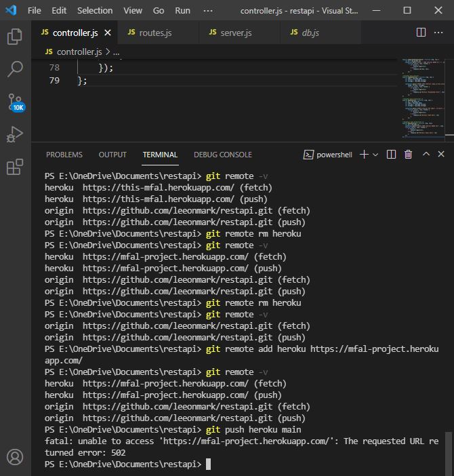Split the editor right

[421, 33]
